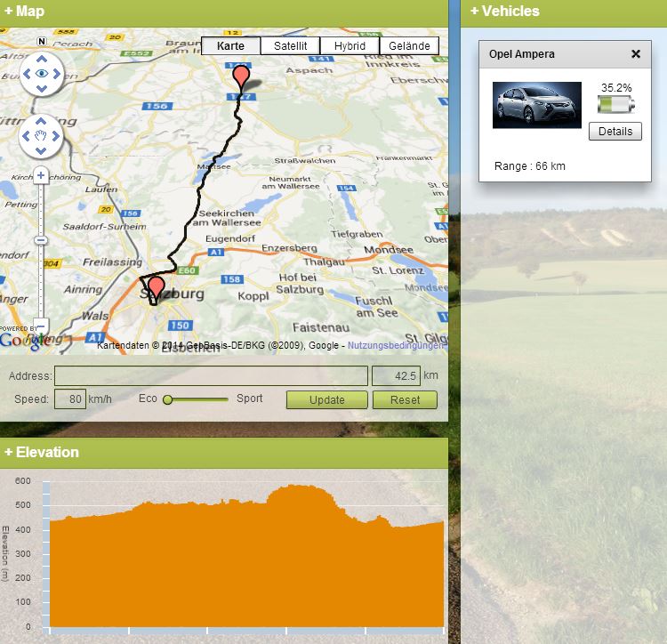Close the Opel Ampera vehicle card

pos(636,54)
